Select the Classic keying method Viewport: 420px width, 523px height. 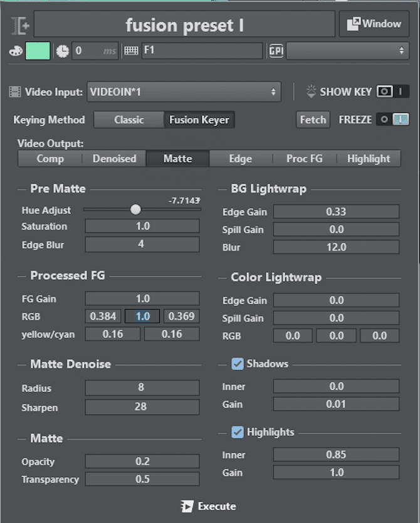click(x=129, y=119)
